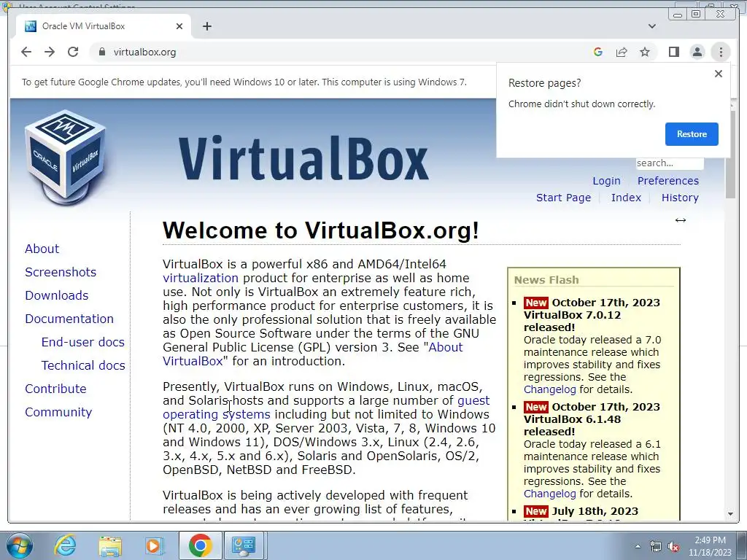
Task: Click the Restore button
Action: click(x=692, y=134)
